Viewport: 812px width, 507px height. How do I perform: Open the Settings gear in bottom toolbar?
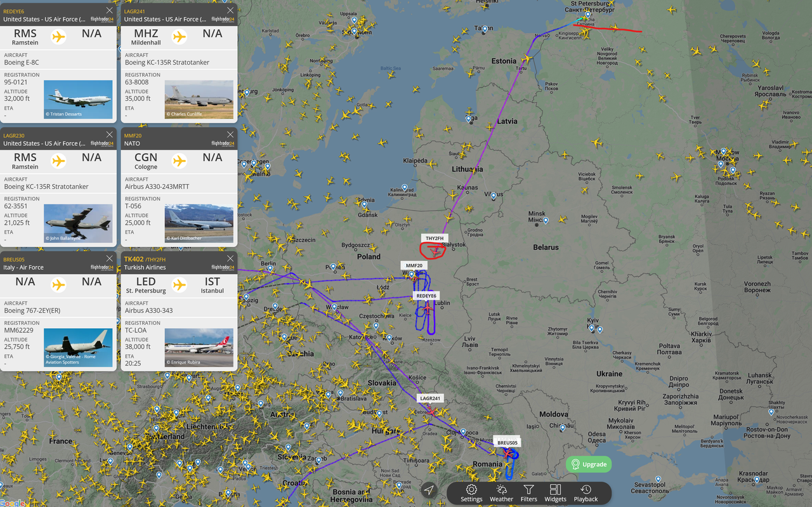471,493
